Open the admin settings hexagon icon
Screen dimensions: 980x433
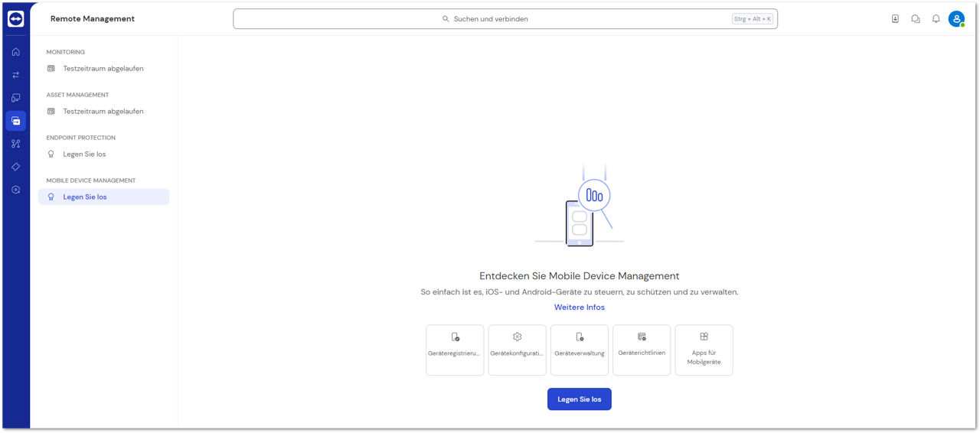click(x=15, y=190)
